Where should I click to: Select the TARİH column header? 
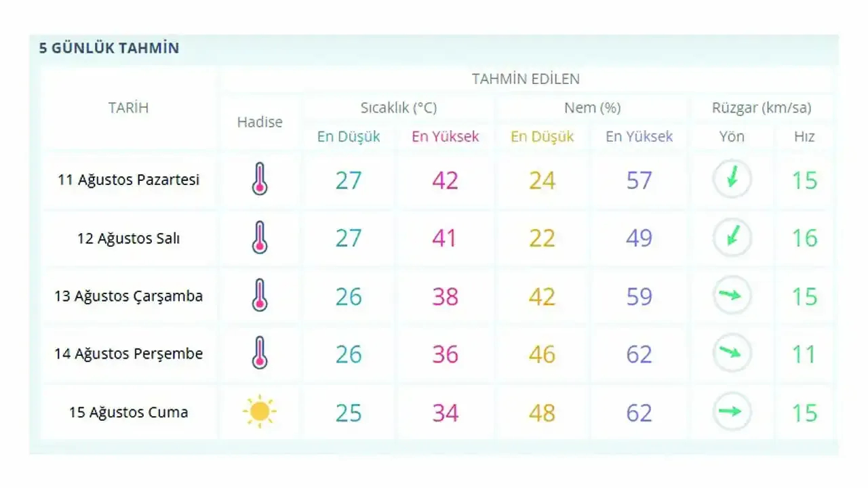pyautogui.click(x=128, y=108)
